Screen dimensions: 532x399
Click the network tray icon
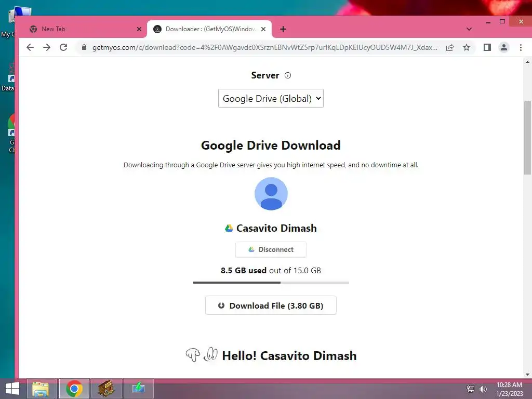[x=471, y=389]
